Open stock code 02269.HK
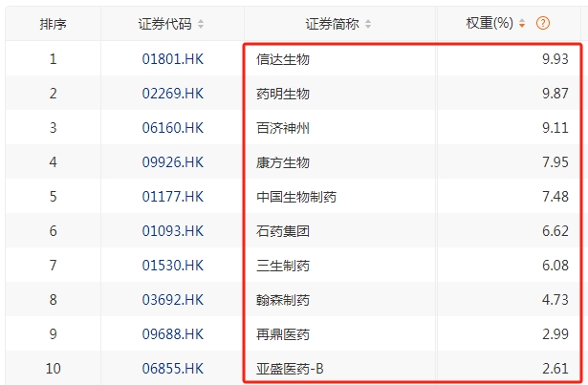This screenshot has width=588, height=385. 172,94
